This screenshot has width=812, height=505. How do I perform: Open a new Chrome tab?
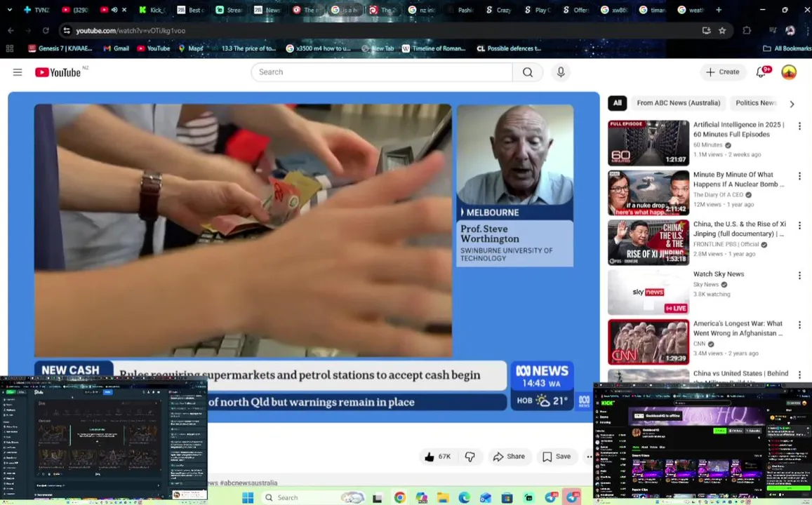pyautogui.click(x=718, y=10)
